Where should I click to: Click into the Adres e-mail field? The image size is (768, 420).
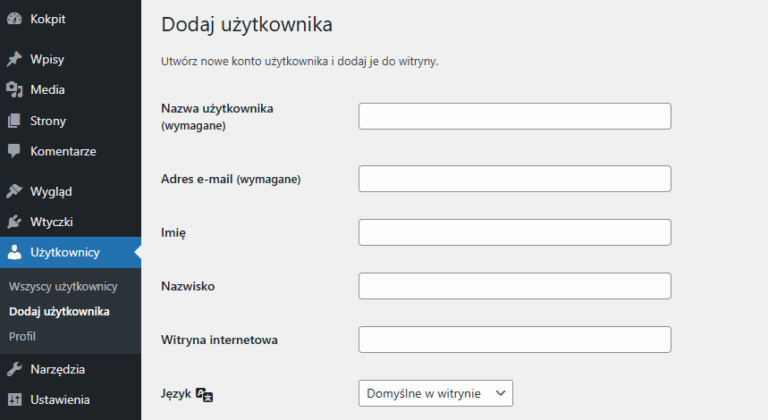(x=514, y=179)
